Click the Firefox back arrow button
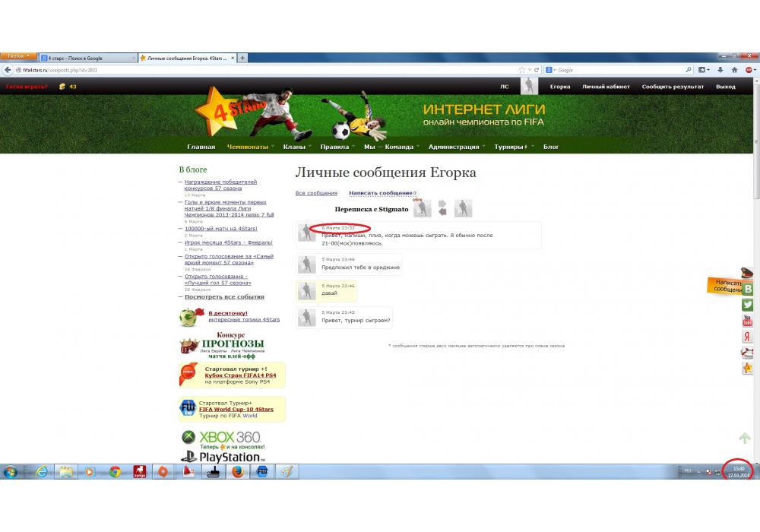 tap(8, 70)
